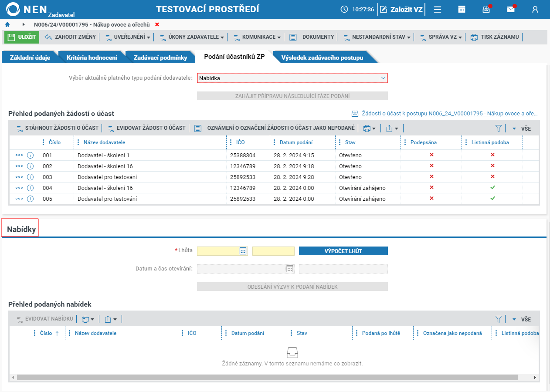Viewport: 550px width, 392px height.
Task: Open column menu dots for IČO in žádosti table
Action: [x=230, y=142]
